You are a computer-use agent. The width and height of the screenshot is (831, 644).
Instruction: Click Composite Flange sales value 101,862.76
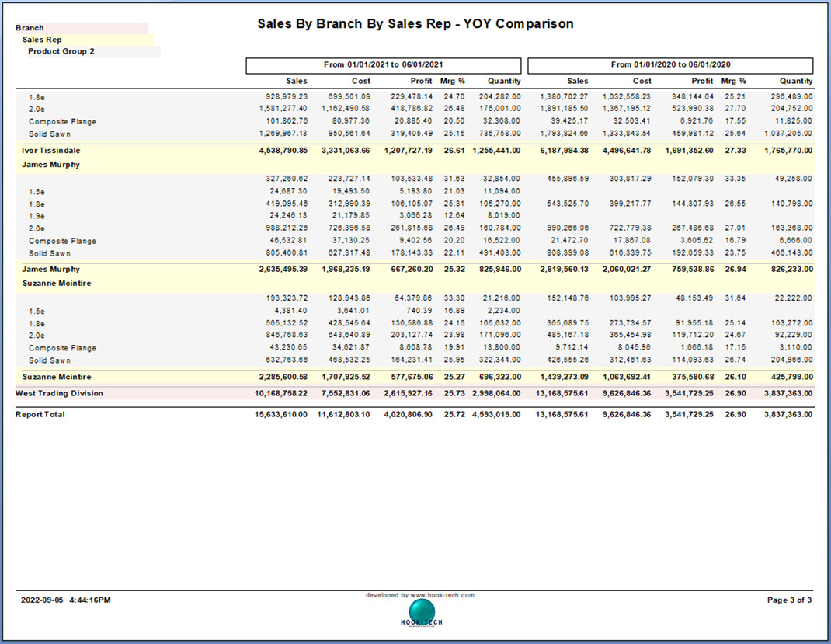click(287, 121)
